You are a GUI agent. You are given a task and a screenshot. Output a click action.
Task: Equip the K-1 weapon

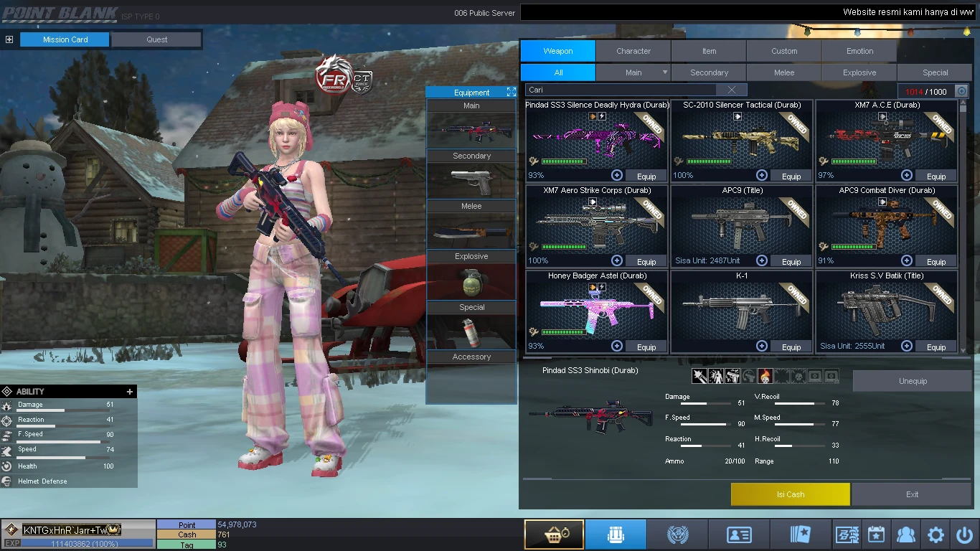(x=791, y=347)
